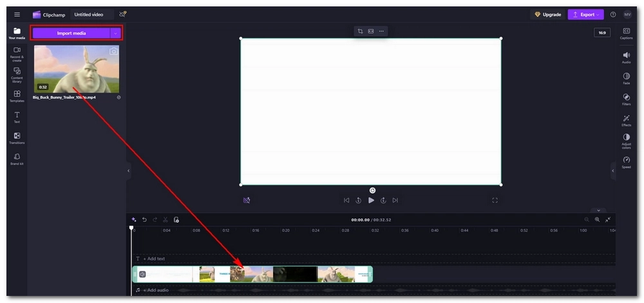
Task: Click the magic sparkle icon in timeline toolbar
Action: (133, 220)
